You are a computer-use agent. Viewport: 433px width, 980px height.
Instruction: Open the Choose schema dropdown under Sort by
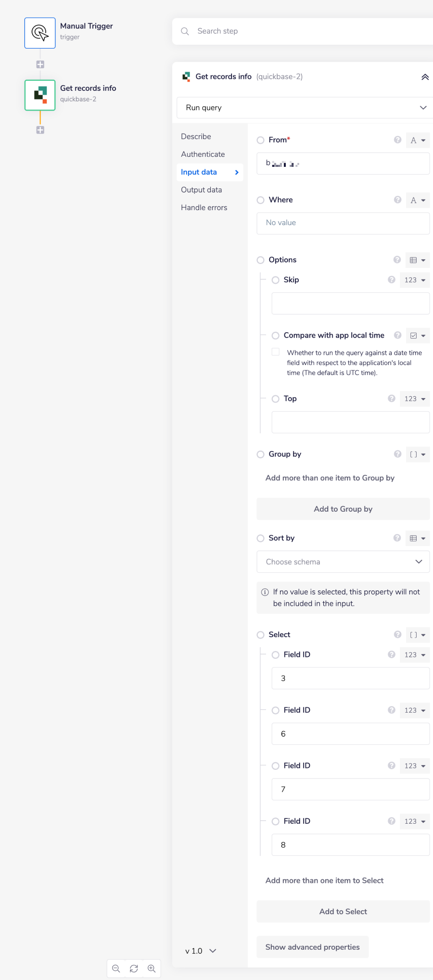click(343, 562)
